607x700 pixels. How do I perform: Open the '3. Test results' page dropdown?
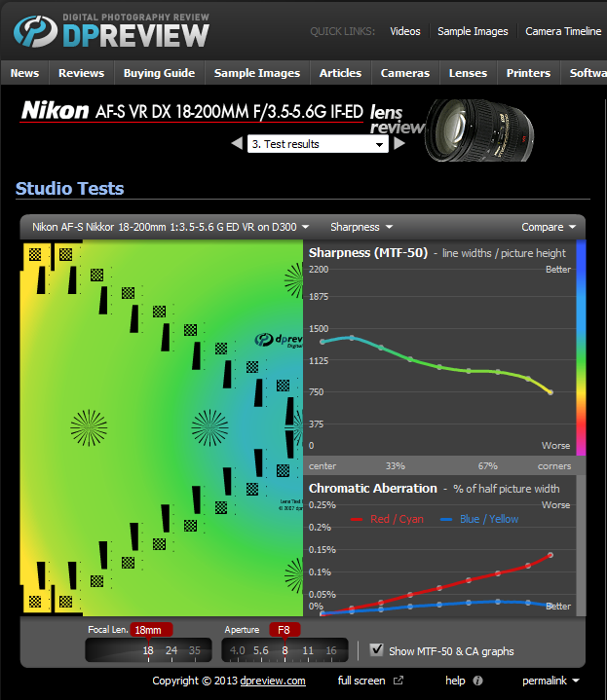point(318,144)
